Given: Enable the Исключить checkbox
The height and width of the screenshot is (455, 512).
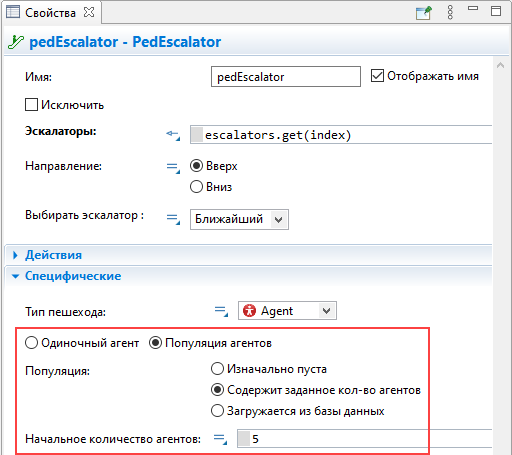Looking at the screenshot, I should pos(31,104).
